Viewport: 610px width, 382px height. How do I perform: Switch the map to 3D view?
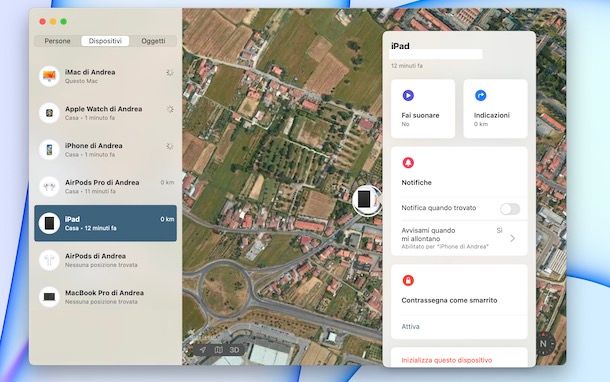(x=234, y=350)
